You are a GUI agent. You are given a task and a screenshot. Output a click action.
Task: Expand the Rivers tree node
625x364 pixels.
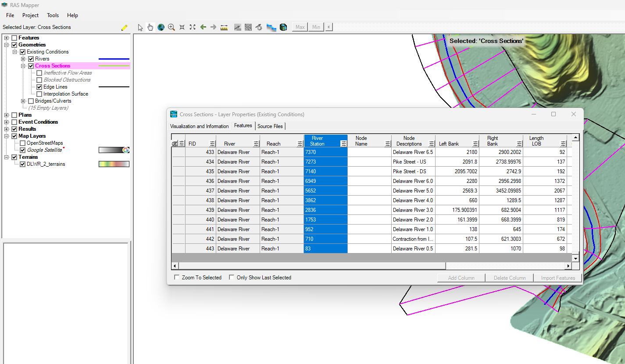[x=23, y=59]
